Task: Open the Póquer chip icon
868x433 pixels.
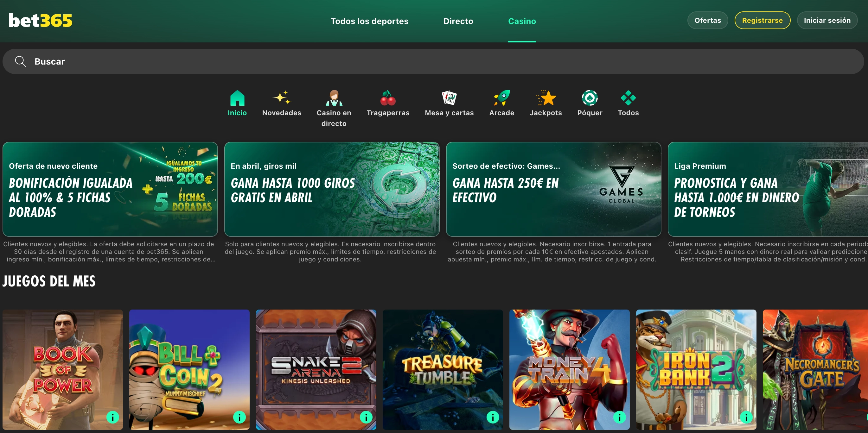Action: (590, 98)
